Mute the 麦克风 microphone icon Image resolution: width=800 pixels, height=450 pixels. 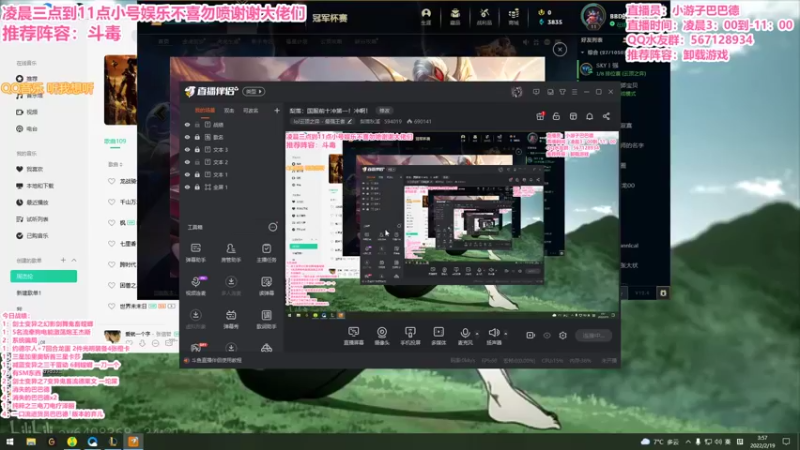click(x=465, y=333)
